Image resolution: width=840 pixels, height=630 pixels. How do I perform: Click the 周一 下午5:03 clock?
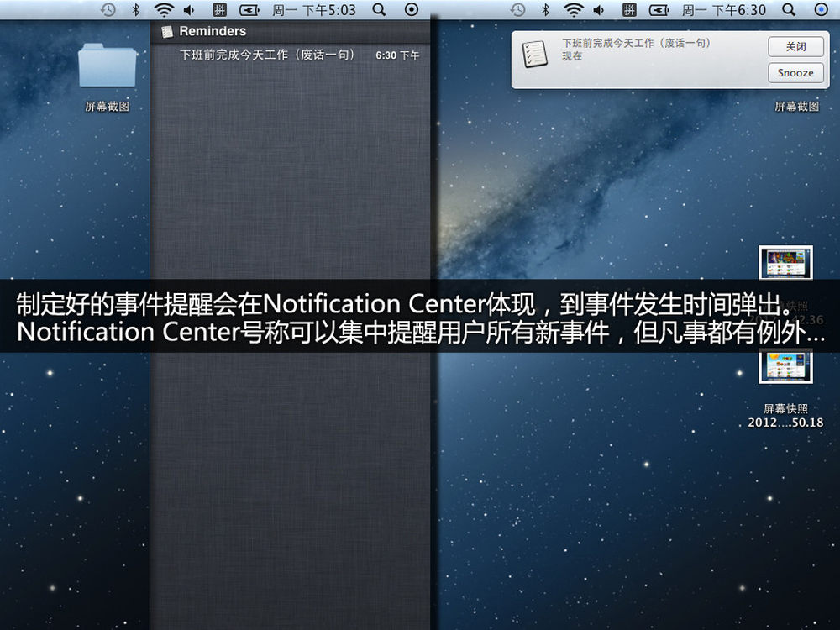(314, 9)
